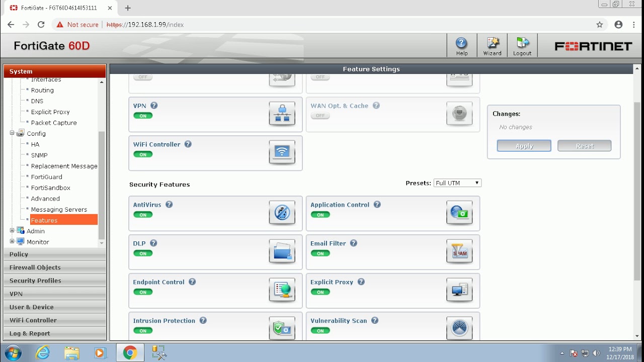Open Replacement Message config item

pyautogui.click(x=64, y=166)
